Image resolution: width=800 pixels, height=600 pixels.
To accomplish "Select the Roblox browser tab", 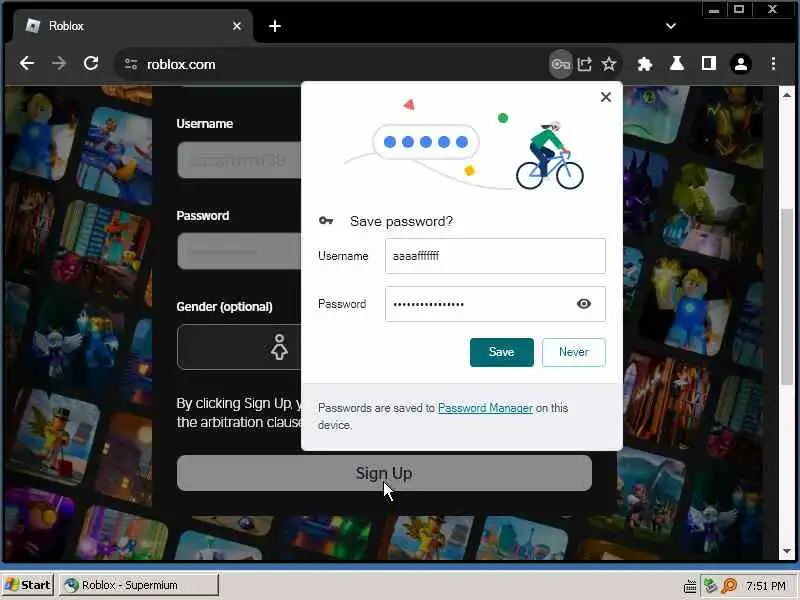I will [133, 26].
